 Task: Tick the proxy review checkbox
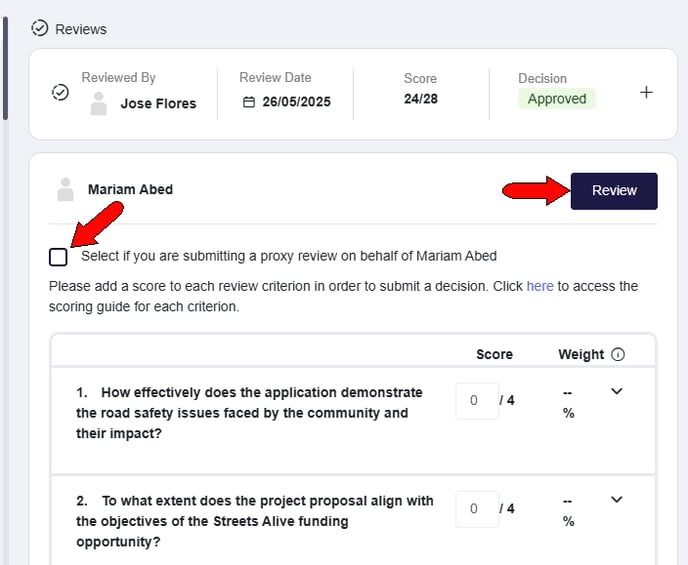click(58, 257)
